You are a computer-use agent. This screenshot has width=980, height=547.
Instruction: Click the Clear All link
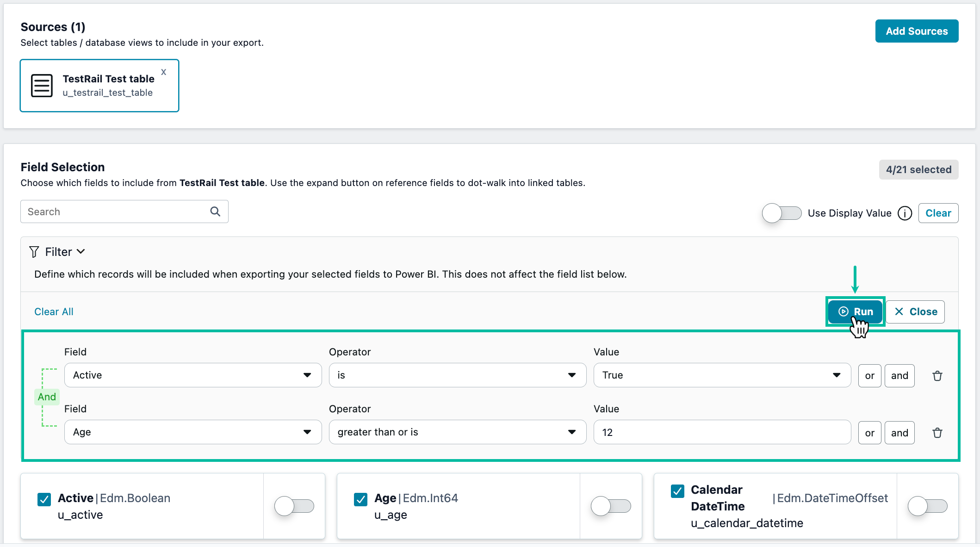[x=54, y=312]
